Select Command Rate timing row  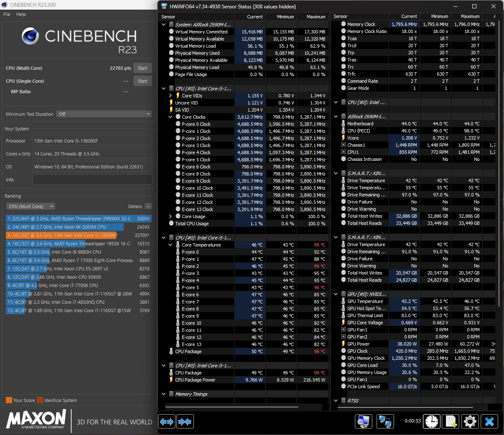tap(414, 81)
